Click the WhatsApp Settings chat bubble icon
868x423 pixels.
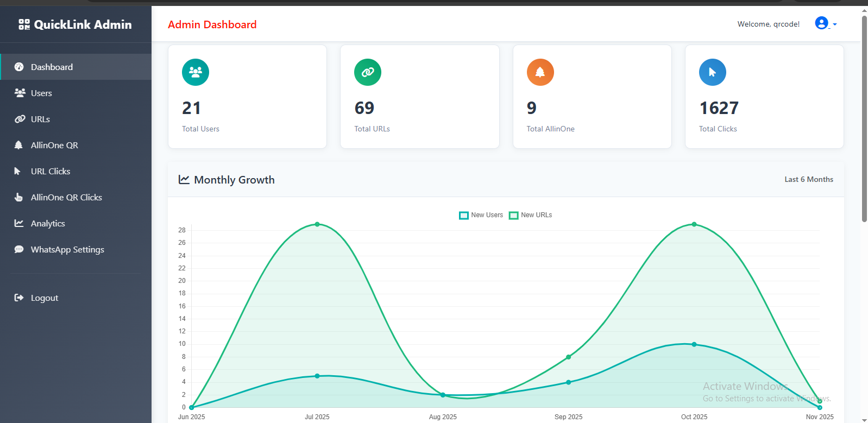tap(19, 250)
